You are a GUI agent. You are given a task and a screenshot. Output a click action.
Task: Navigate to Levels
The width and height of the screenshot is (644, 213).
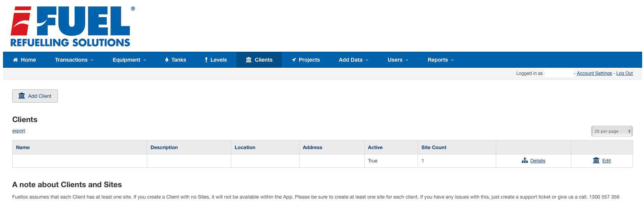tap(216, 60)
